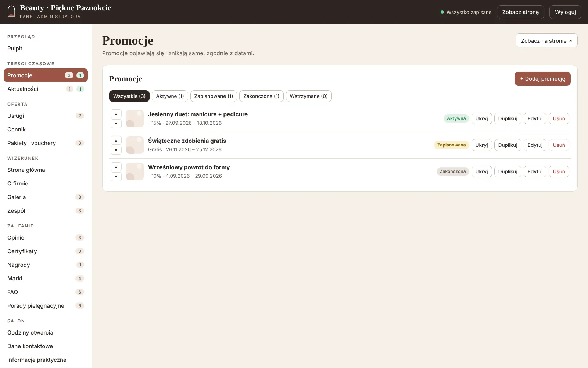Go to Usługi section
Screen dimensions: 588x368
[46, 116]
